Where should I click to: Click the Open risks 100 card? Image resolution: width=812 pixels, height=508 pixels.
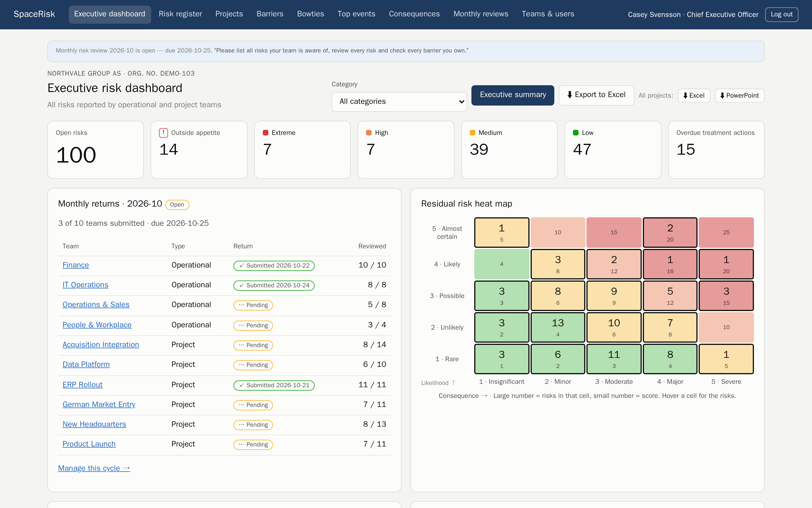(96, 150)
